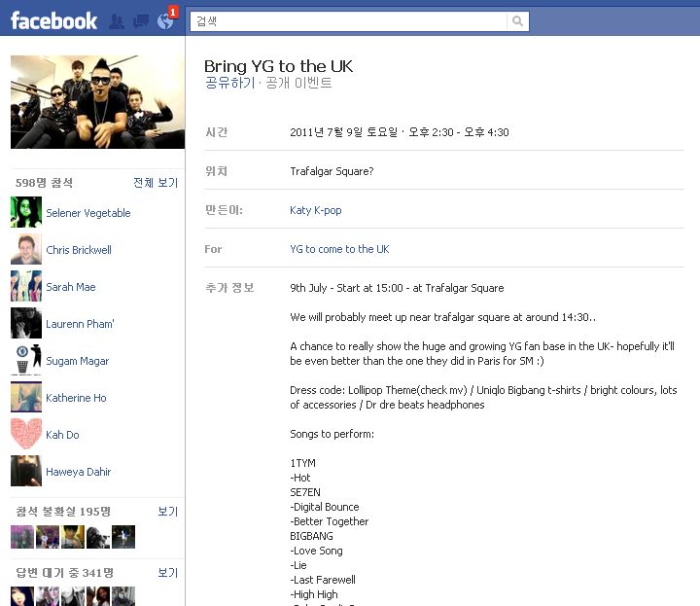Open Chris Brickwell's avatar thumbnail
Image resolution: width=700 pixels, height=606 pixels.
(x=26, y=249)
